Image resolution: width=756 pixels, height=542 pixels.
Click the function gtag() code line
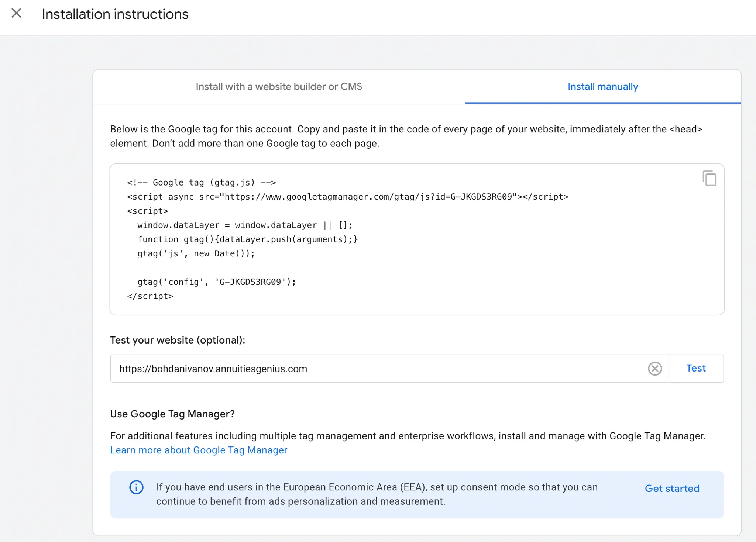(247, 239)
